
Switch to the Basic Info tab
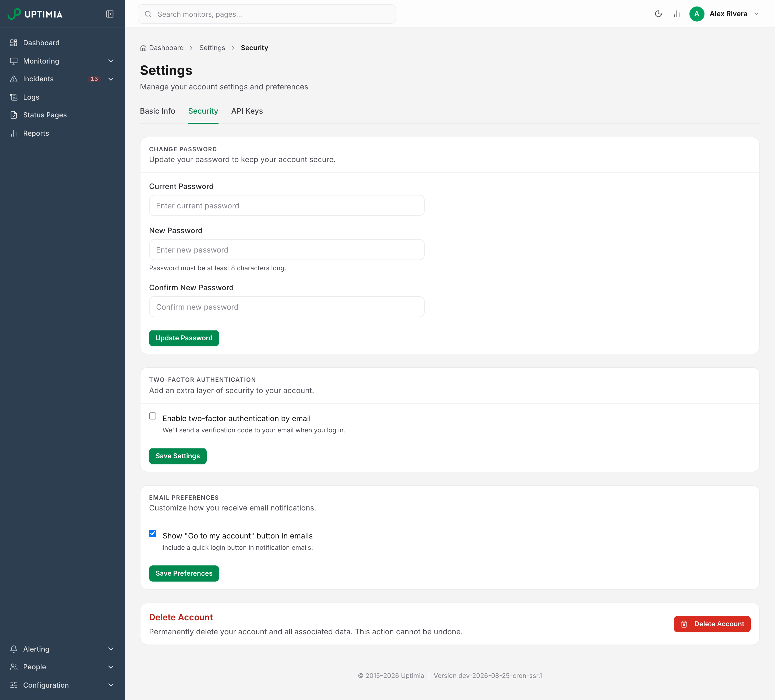[158, 111]
